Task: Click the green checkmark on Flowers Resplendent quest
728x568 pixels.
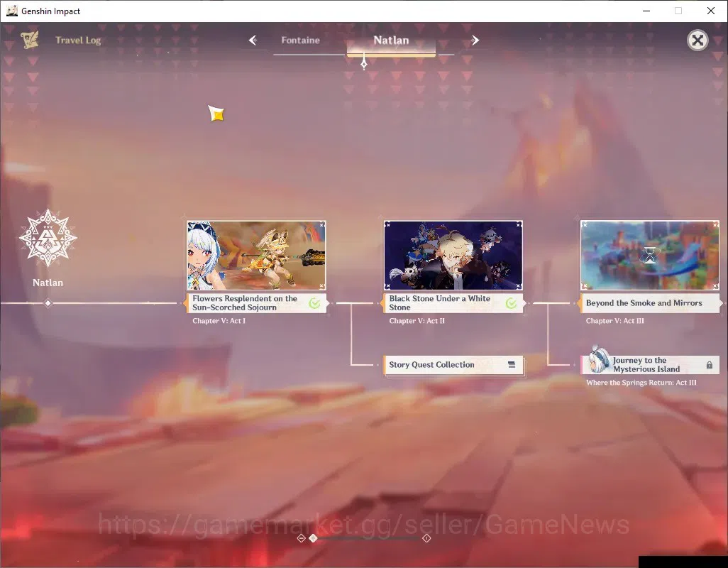Action: point(315,303)
